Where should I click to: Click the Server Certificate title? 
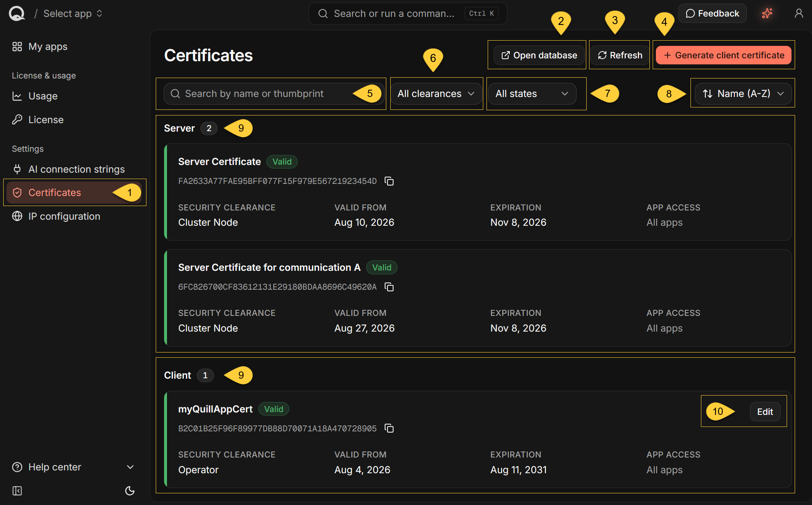click(219, 162)
